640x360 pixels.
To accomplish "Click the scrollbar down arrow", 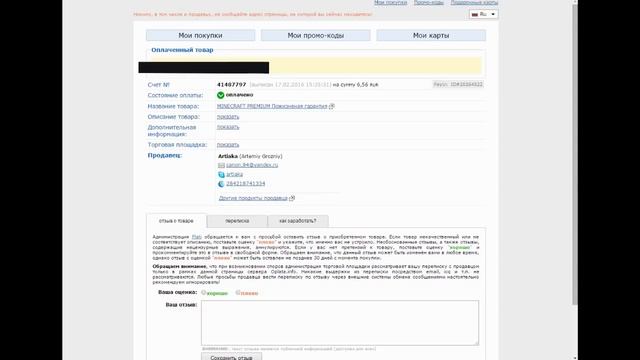I will (x=575, y=358).
